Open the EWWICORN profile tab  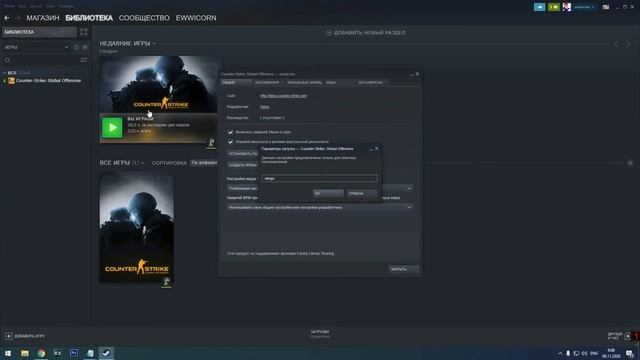point(196,18)
